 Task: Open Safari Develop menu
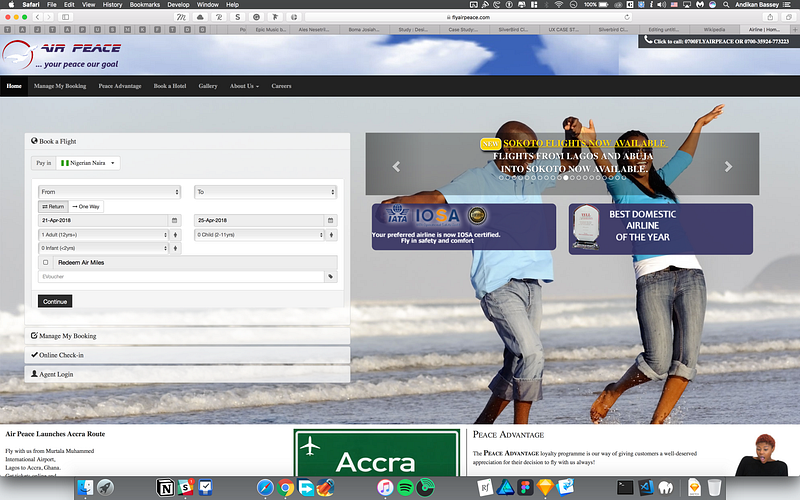pyautogui.click(x=178, y=4)
